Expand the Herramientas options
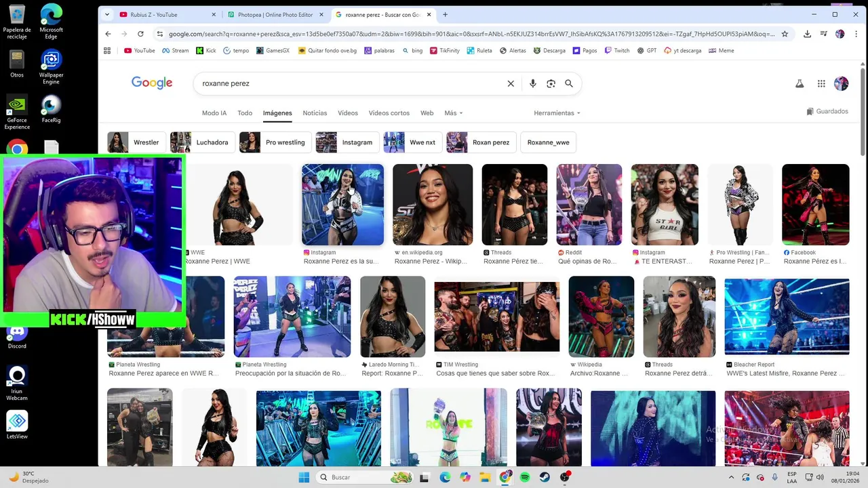Image resolution: width=868 pixels, height=488 pixels. point(557,113)
